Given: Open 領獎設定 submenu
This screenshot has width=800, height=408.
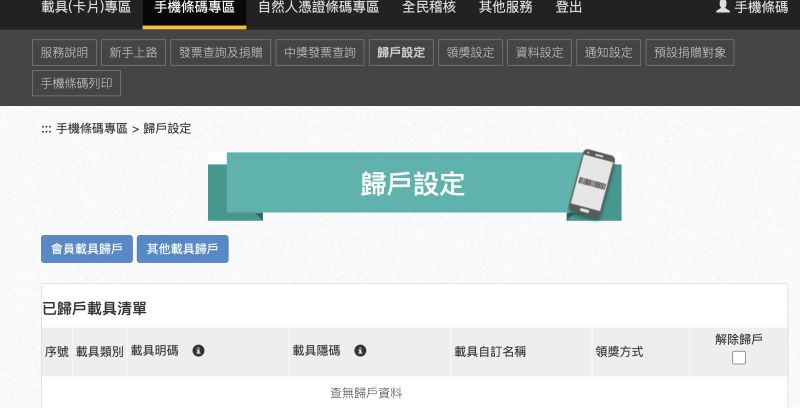Looking at the screenshot, I should [470, 53].
